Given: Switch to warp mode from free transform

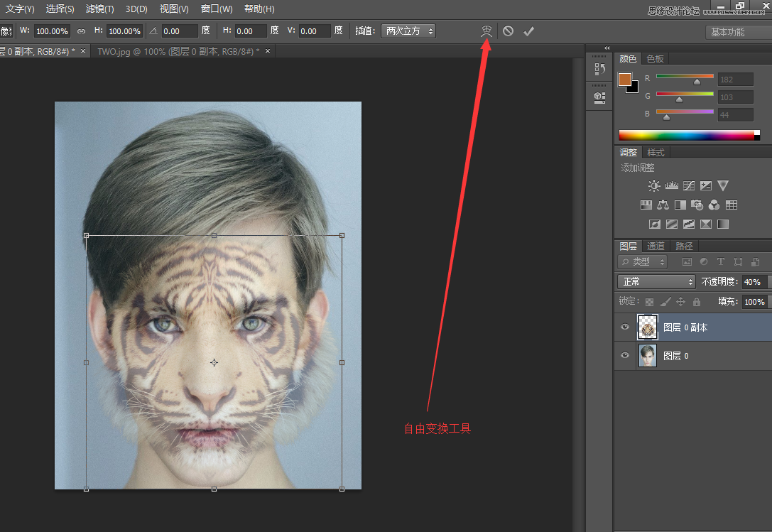Looking at the screenshot, I should 486,31.
